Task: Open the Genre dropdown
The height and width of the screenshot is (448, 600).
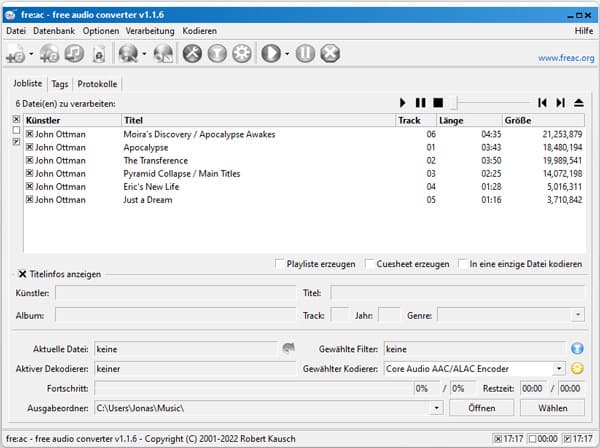Action: [578, 315]
